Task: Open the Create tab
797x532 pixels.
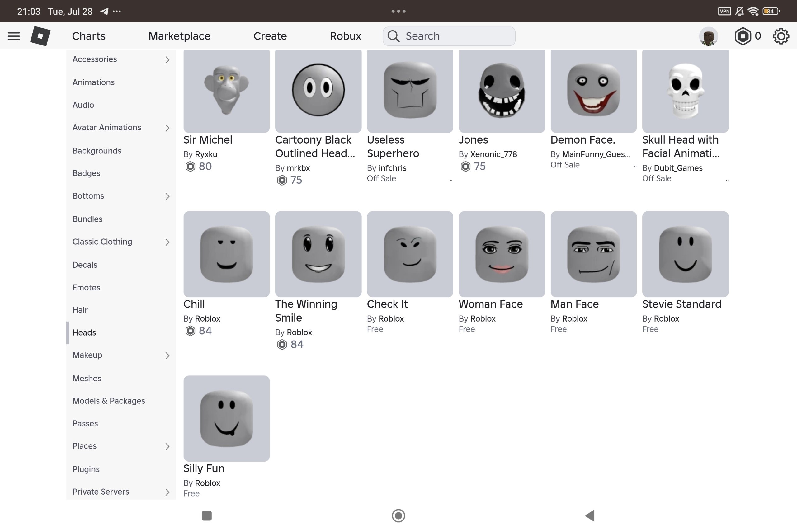Action: tap(270, 36)
